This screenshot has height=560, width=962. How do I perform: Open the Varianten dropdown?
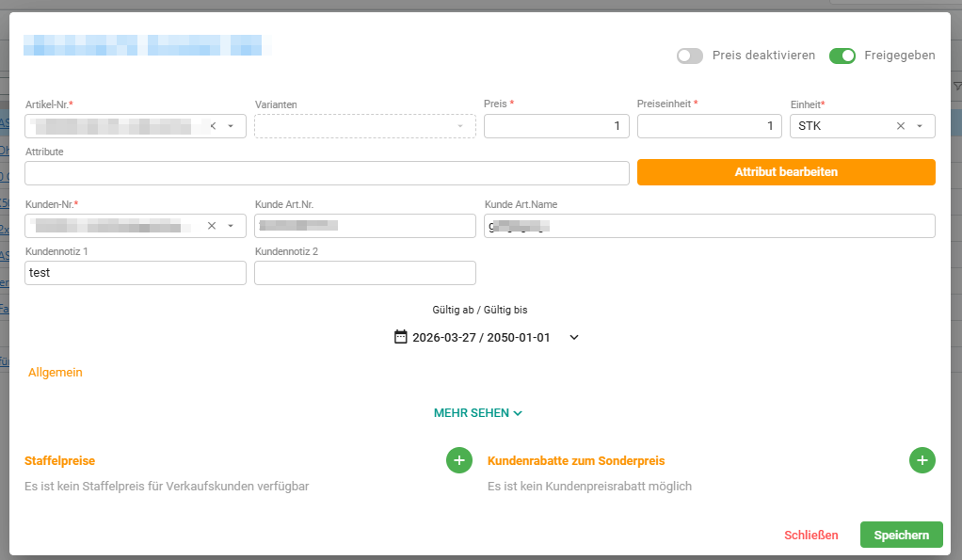click(x=365, y=126)
